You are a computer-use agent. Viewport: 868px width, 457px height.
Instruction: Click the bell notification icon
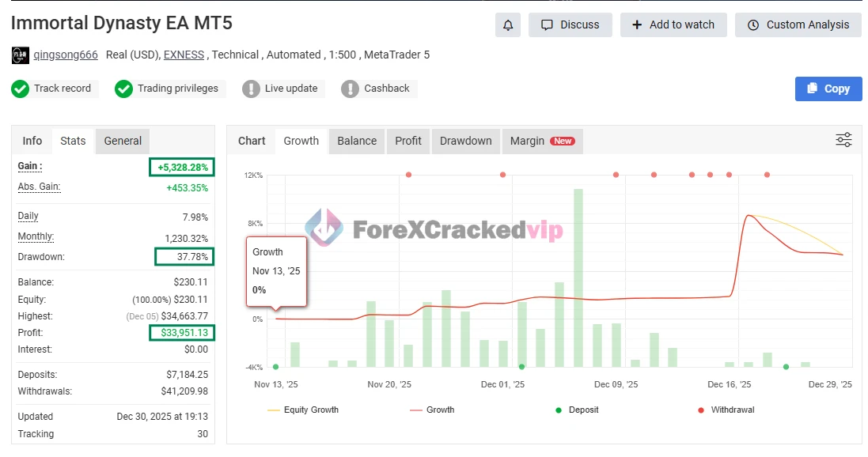[508, 25]
